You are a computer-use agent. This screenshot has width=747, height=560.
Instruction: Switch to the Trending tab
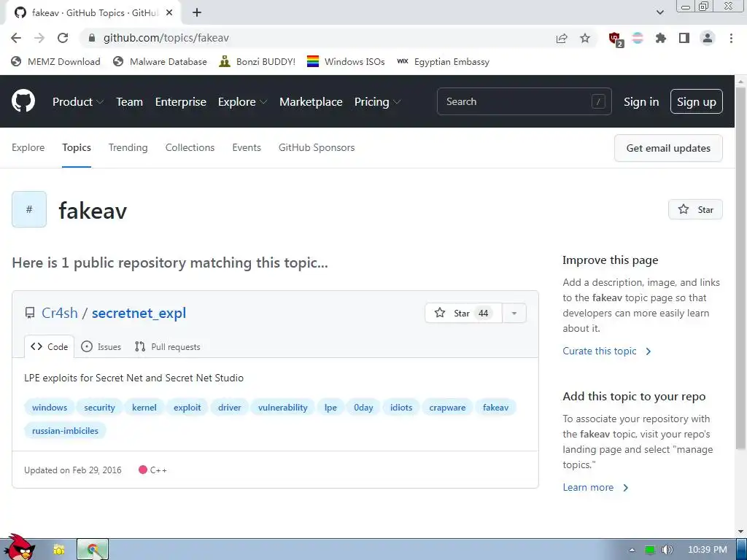pyautogui.click(x=128, y=147)
